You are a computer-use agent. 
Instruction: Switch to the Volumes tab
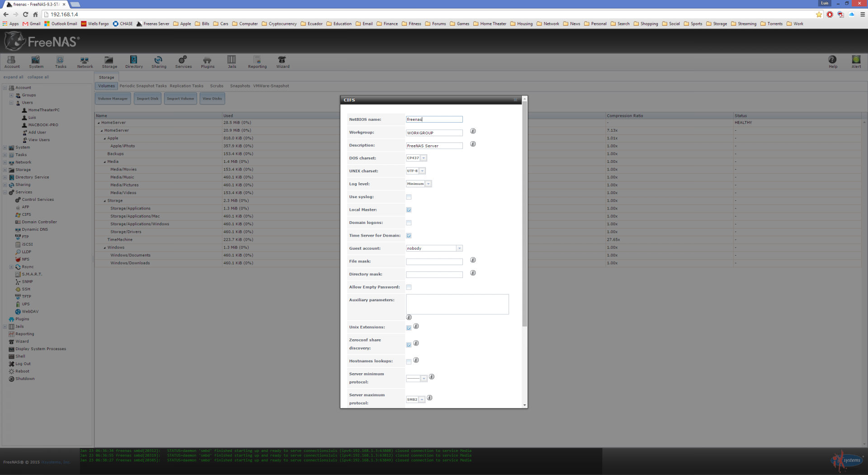click(x=107, y=86)
